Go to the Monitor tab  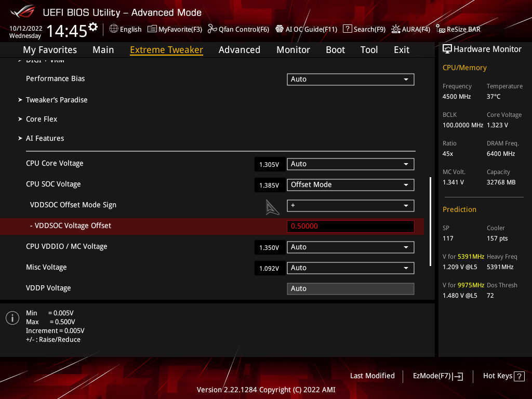point(293,50)
